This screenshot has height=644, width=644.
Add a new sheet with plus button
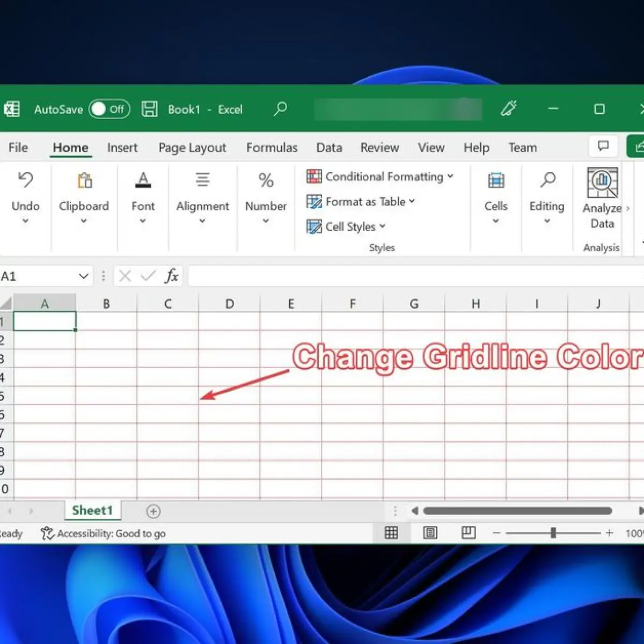coord(153,511)
